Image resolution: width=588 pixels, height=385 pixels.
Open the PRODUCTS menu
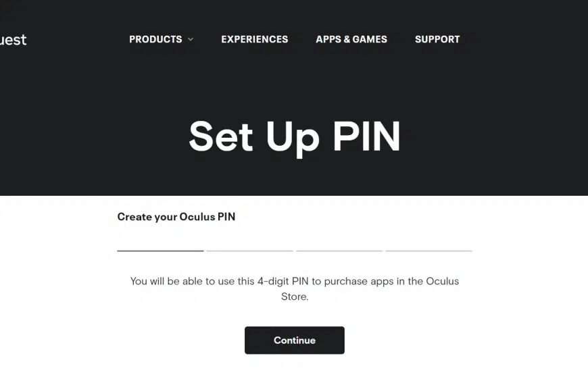(155, 39)
